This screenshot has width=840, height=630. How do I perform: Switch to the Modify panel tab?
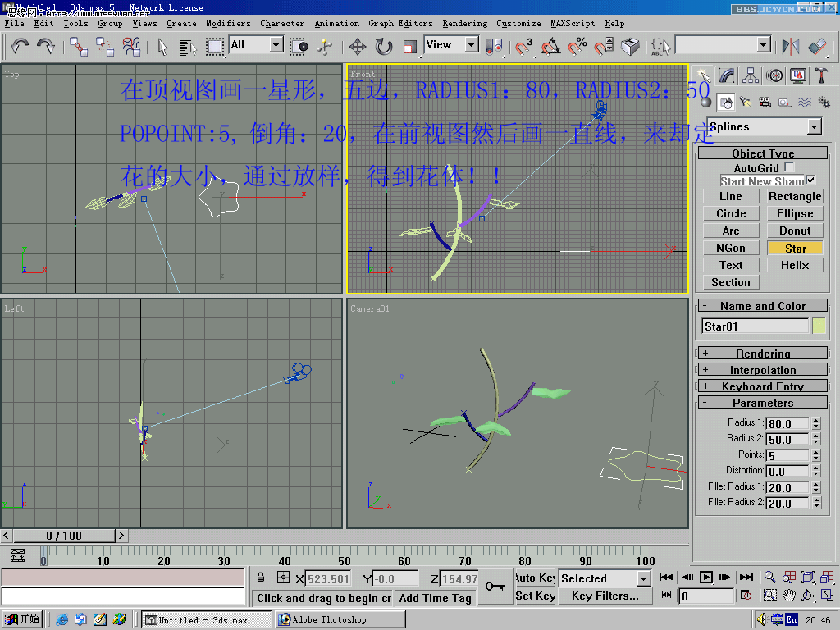pyautogui.click(x=727, y=75)
